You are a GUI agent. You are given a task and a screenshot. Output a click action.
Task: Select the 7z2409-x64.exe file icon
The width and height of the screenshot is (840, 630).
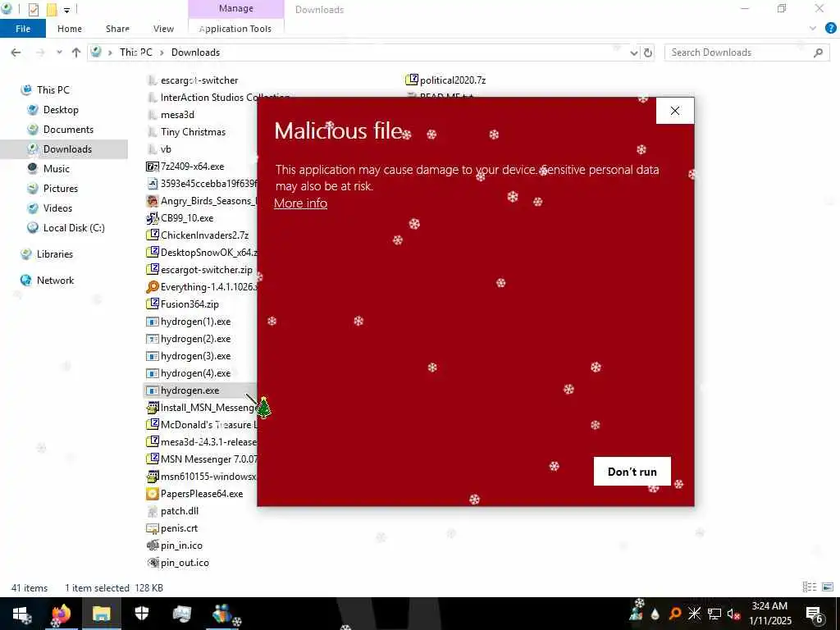point(152,167)
